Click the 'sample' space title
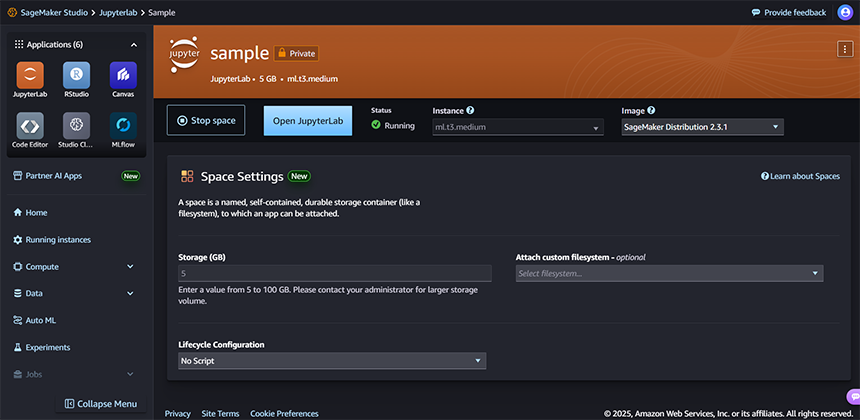The image size is (860, 420). tap(240, 53)
